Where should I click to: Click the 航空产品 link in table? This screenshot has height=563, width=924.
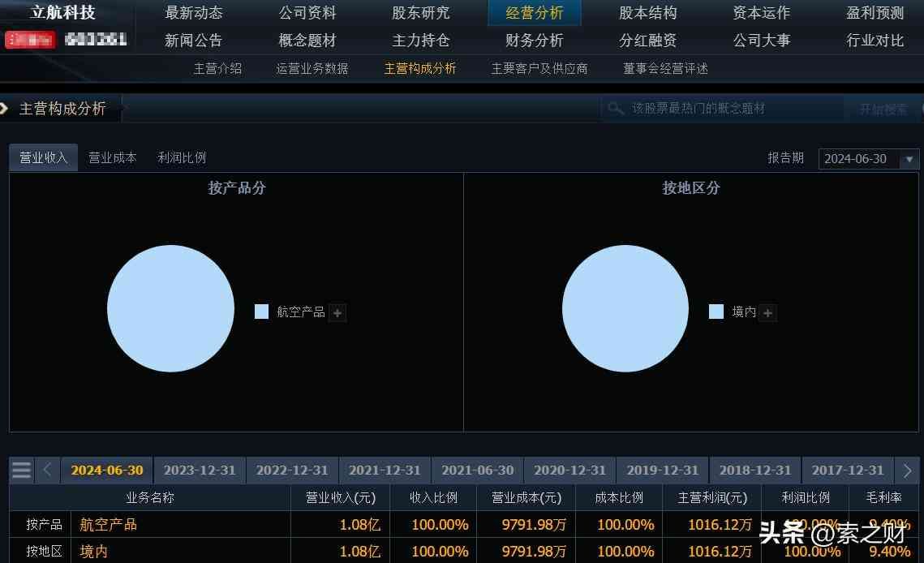point(108,525)
